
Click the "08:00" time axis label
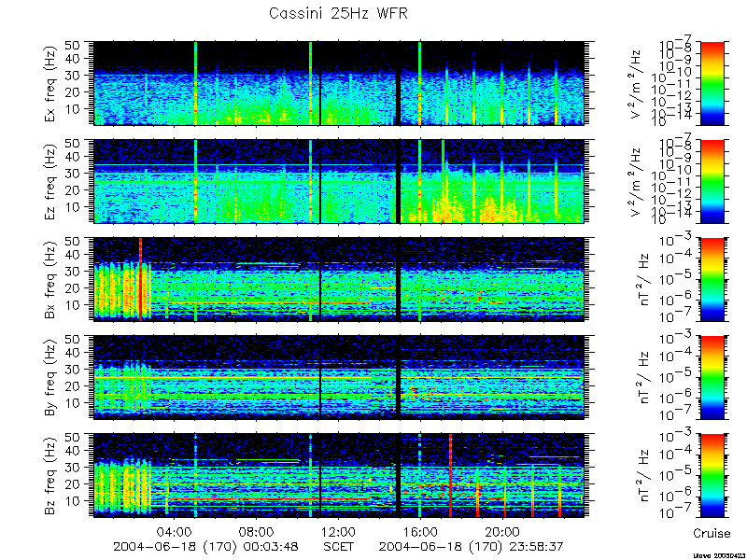(x=257, y=531)
